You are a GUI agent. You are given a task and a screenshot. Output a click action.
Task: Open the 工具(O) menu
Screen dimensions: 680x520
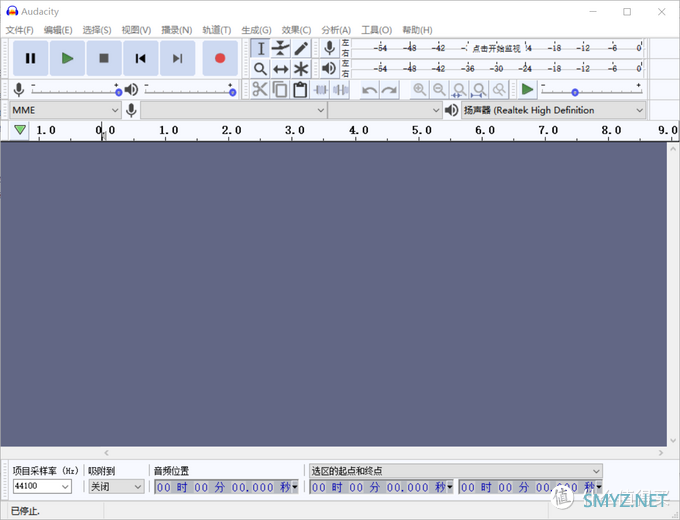coord(376,30)
